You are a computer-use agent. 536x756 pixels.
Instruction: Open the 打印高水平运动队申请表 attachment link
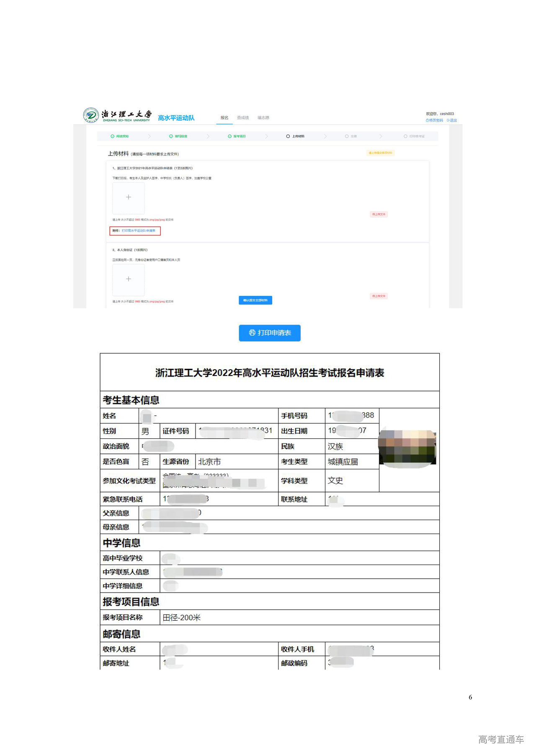(x=139, y=231)
